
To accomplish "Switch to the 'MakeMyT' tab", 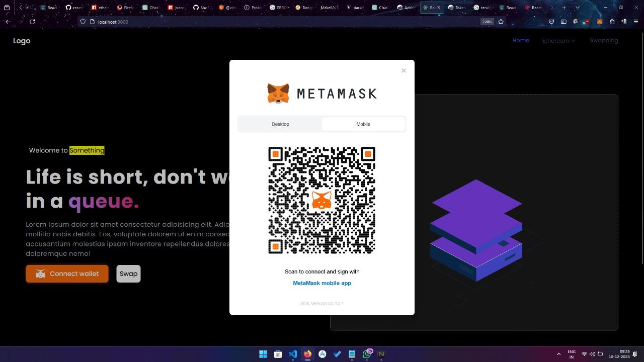I will pos(330,8).
